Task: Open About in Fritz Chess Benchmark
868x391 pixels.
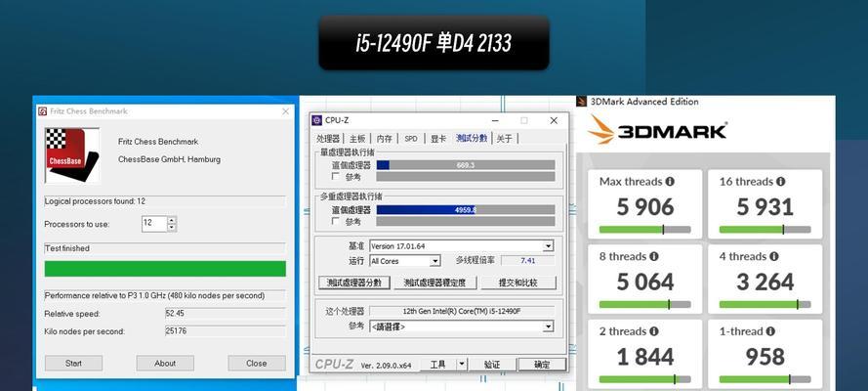Action: pos(165,364)
